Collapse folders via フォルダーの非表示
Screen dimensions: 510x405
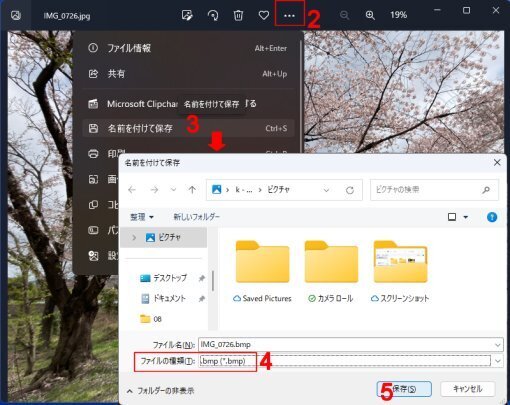[x=161, y=391]
